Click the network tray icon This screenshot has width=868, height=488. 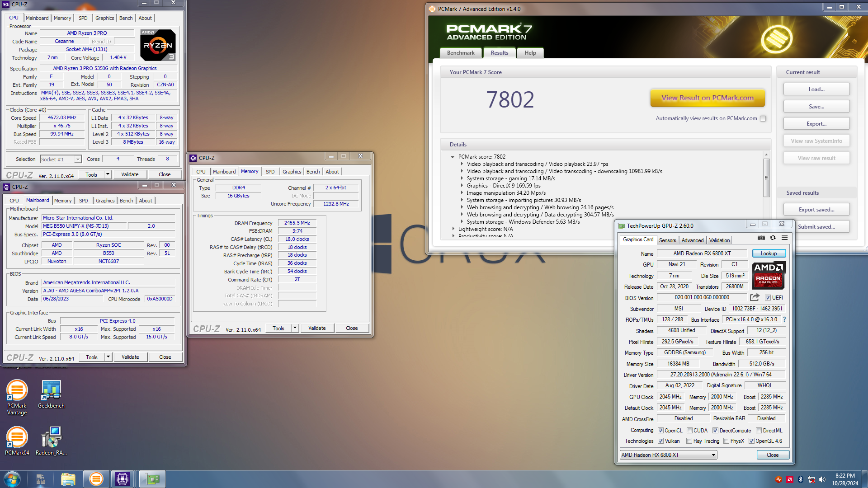(x=811, y=479)
